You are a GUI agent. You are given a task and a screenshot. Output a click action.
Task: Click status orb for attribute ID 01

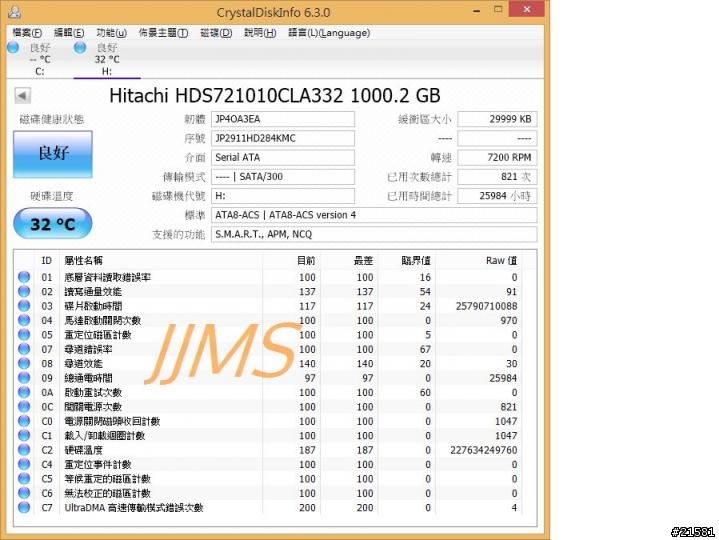(x=24, y=277)
